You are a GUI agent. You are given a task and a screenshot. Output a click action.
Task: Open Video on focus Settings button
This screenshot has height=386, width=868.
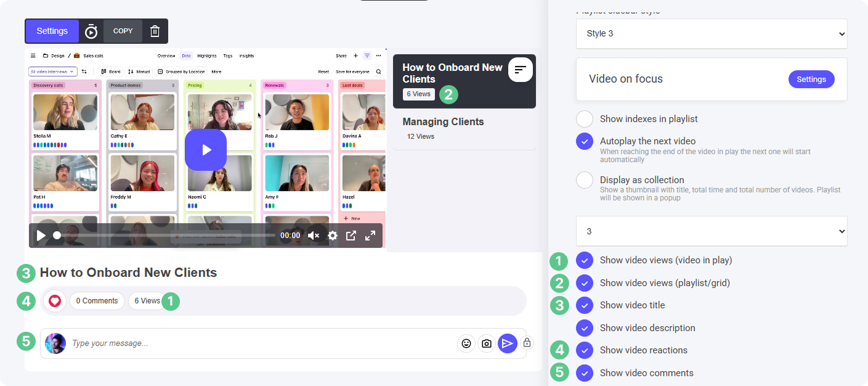[811, 80]
